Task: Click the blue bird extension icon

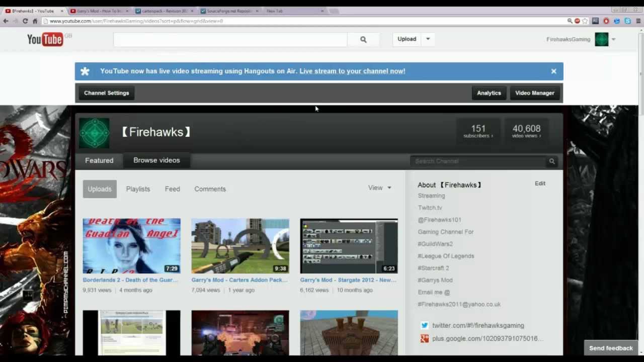Action: tap(617, 21)
